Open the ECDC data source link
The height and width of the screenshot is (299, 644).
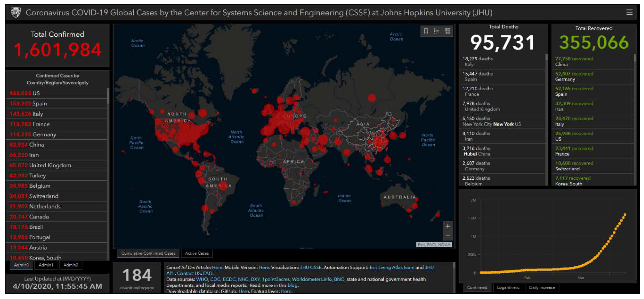(x=229, y=279)
